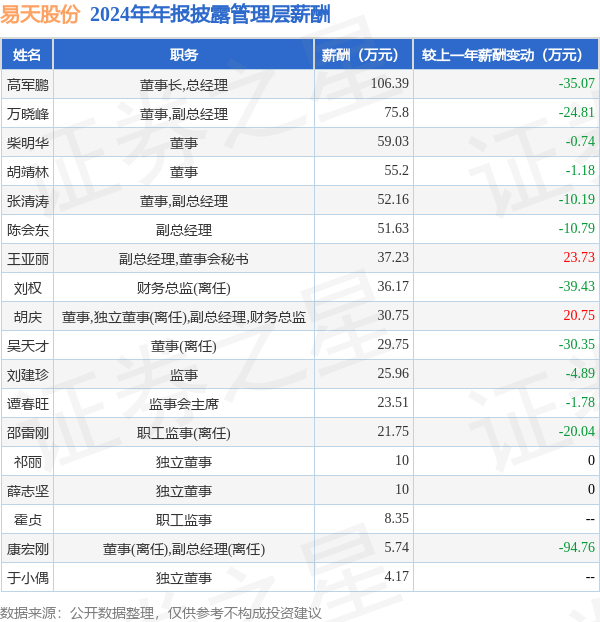Click the red change value 20.75
Image resolution: width=600 pixels, height=622 pixels.
[x=579, y=315]
